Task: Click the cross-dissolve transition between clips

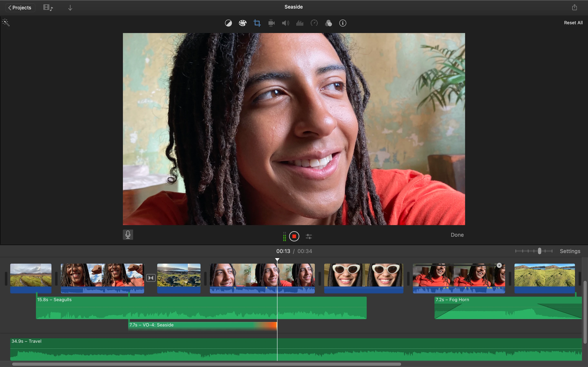Action: click(151, 277)
